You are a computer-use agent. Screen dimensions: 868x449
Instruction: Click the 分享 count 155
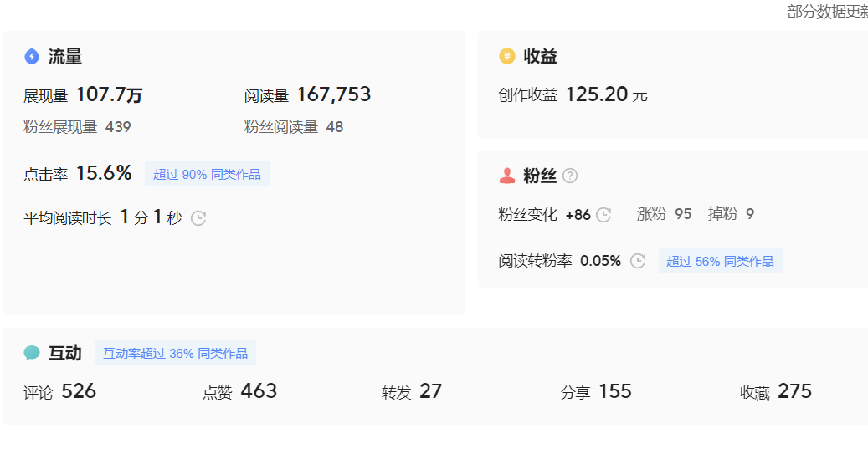[x=615, y=391]
